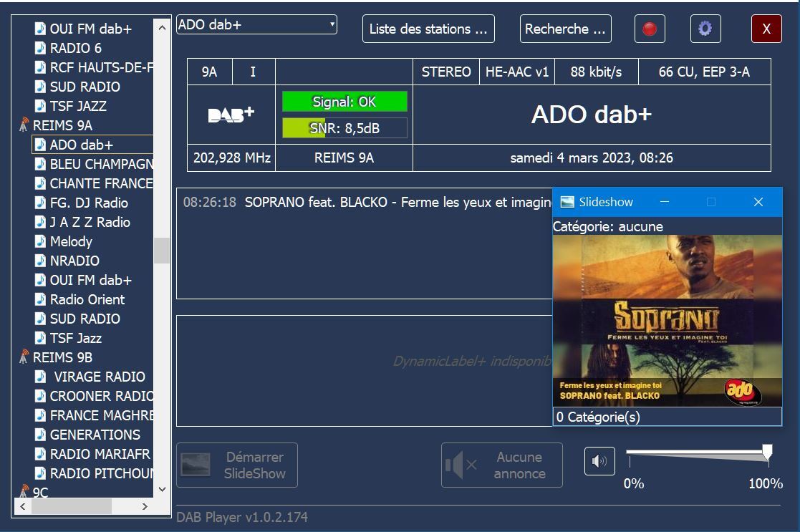Select RADIO MARIAFR station
The image size is (800, 532).
pos(100,455)
